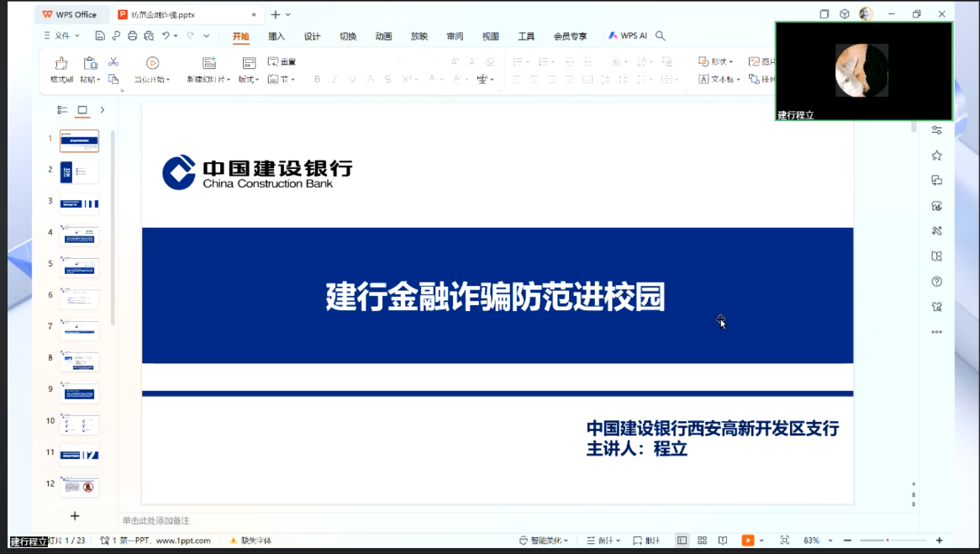Switch to the Animation (动画) tab
The image size is (980, 554).
383,36
